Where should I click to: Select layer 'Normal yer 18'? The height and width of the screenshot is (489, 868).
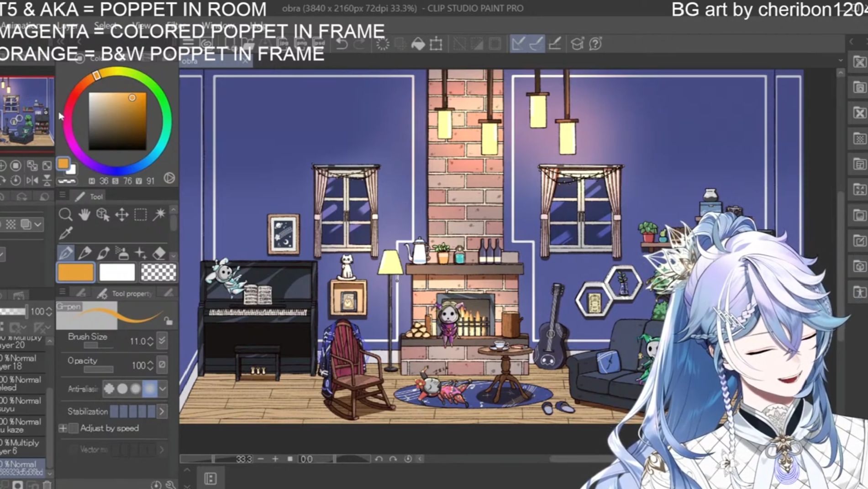(23, 362)
